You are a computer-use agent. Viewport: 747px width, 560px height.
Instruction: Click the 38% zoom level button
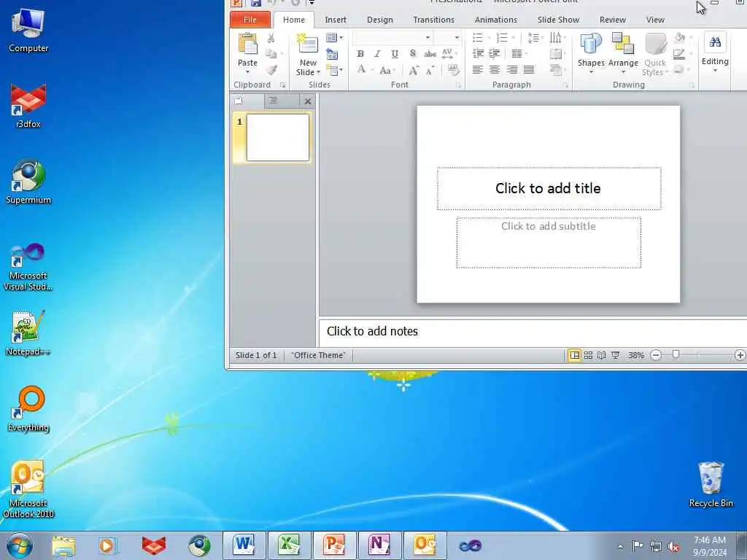tap(635, 355)
